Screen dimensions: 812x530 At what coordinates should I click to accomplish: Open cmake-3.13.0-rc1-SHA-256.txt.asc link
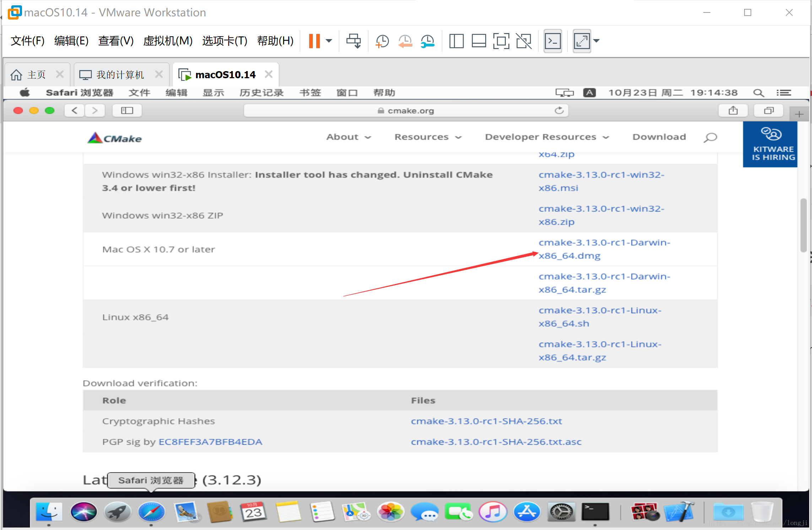(496, 442)
